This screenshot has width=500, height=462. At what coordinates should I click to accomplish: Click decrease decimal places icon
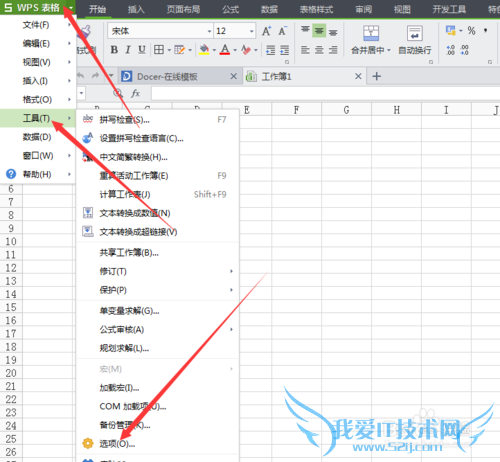coord(465,50)
